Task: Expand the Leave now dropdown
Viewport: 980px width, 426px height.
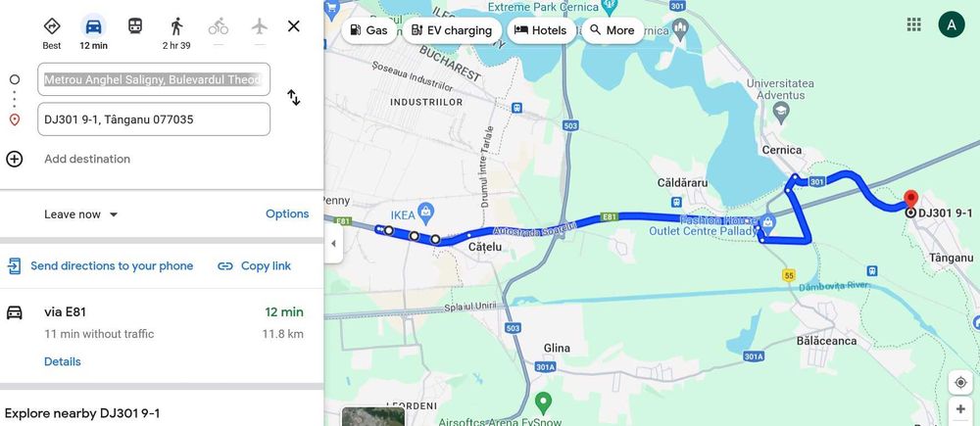Action: (81, 214)
